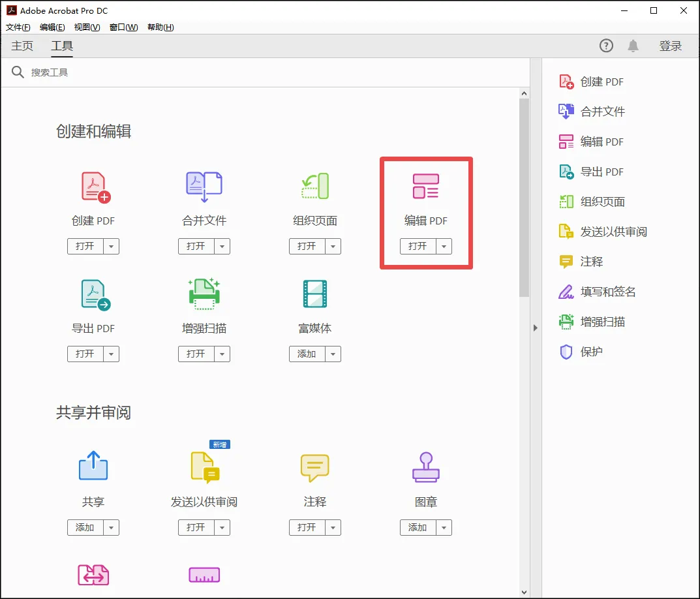Select 导出 PDF in the right sidebar
This screenshot has width=700, height=599.
(592, 172)
